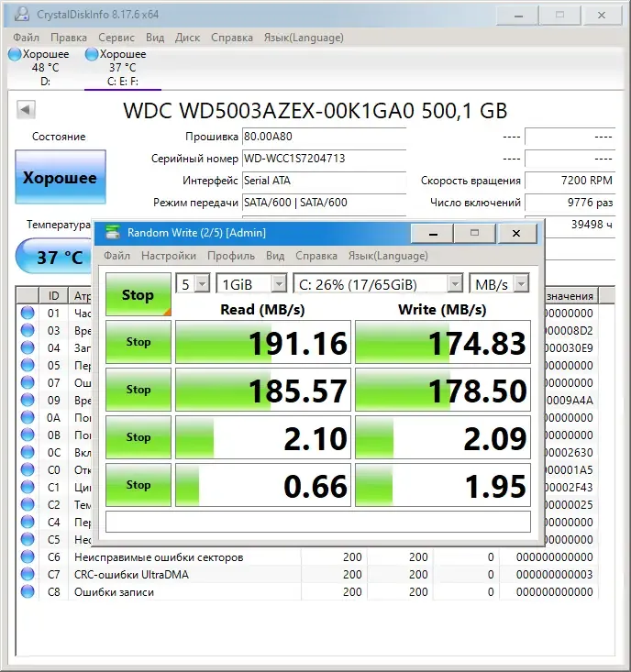Screen dimensions: 631x672
Task: Open the Профиль menu in CrystalDiskMark
Action: coord(231,256)
